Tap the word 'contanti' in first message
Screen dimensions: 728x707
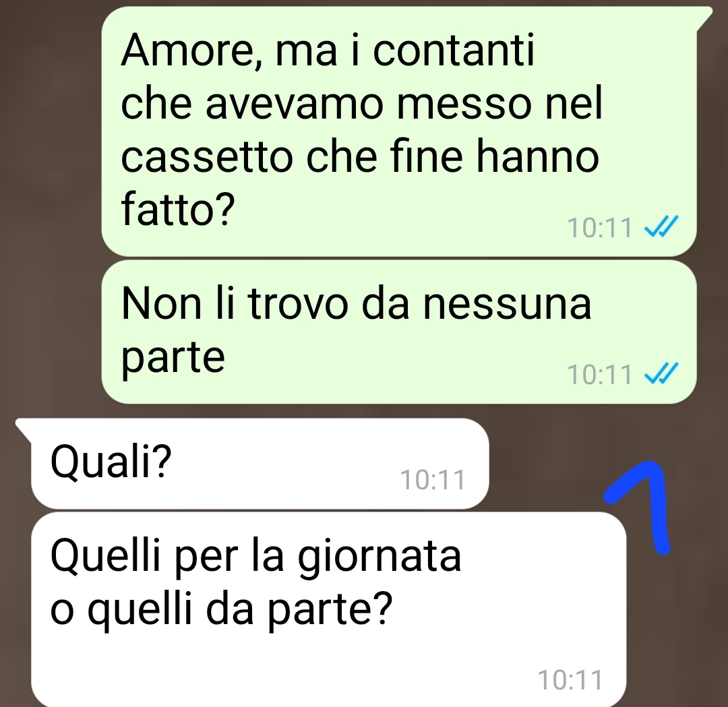point(454,50)
